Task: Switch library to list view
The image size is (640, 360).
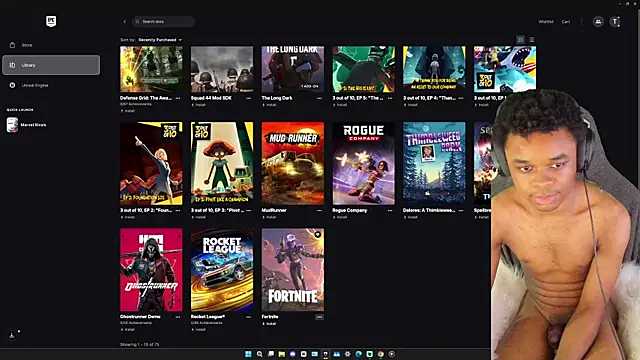Action: pos(531,40)
